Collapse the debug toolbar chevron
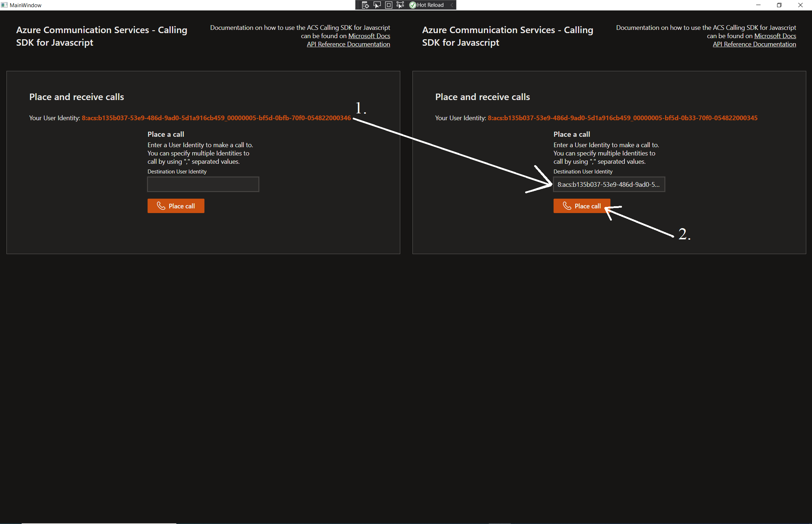 click(452, 5)
